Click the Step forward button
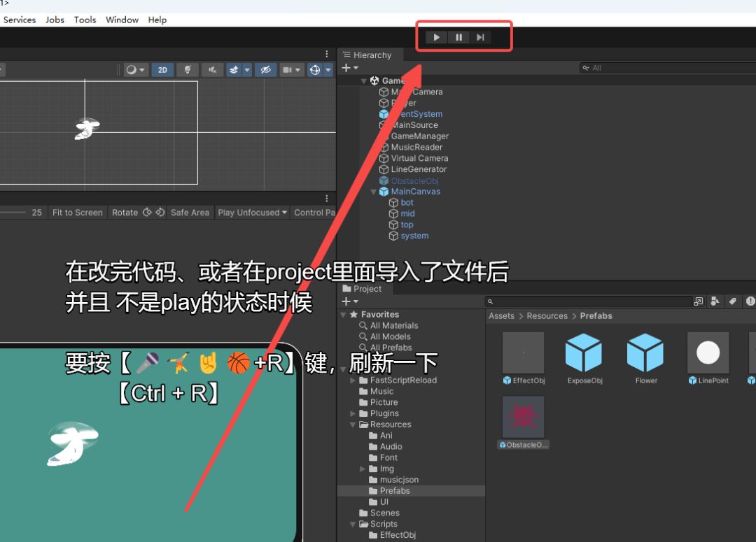 pos(480,38)
